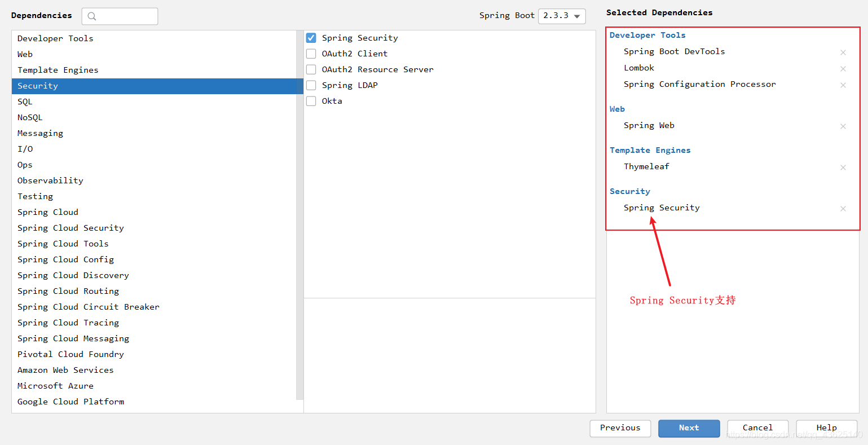The height and width of the screenshot is (445, 868).
Task: Select the Google Cloud Platform category
Action: 154,402
